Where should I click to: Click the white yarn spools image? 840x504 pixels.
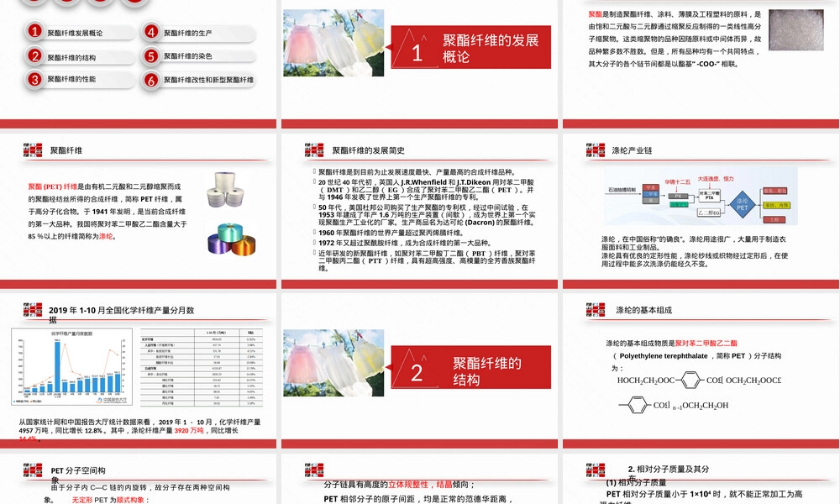click(x=225, y=190)
